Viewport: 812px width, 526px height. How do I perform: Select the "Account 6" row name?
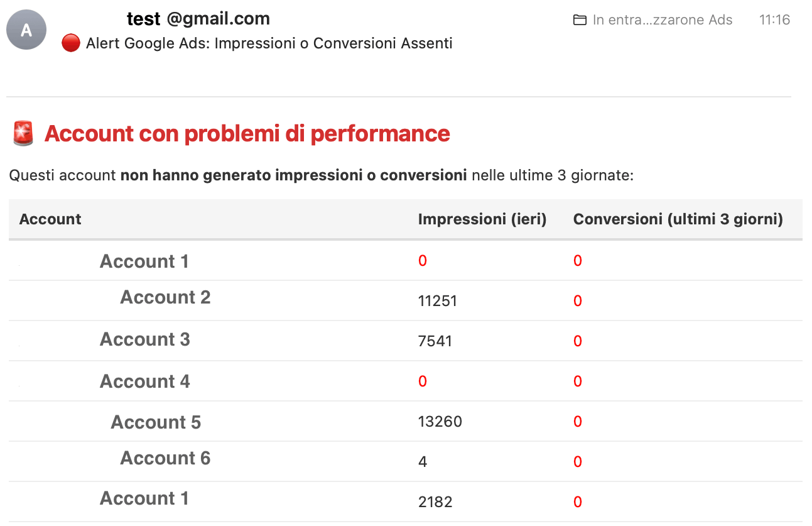(x=165, y=459)
